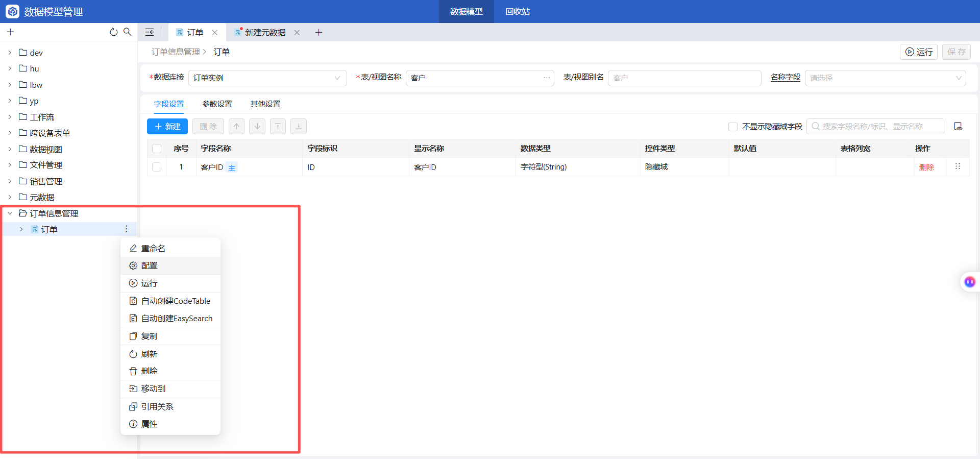Viewport: 980px width, 459px height.
Task: Expand the 工作流 folder
Action: pos(10,117)
